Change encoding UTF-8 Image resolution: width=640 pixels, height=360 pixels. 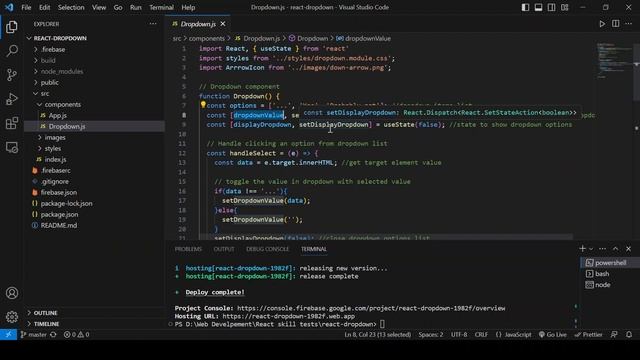tap(459, 334)
